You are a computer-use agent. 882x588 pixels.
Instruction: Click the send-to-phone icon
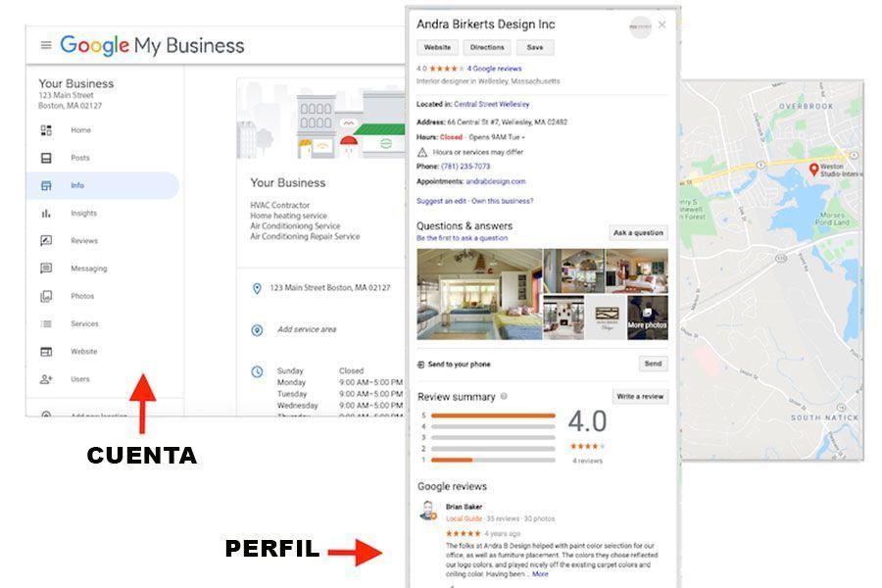tap(420, 365)
